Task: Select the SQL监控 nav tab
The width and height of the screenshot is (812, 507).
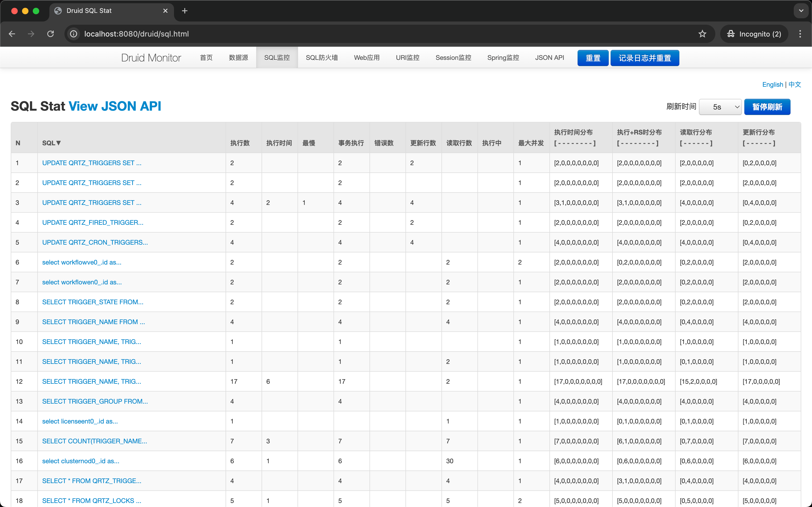Action: (277, 58)
